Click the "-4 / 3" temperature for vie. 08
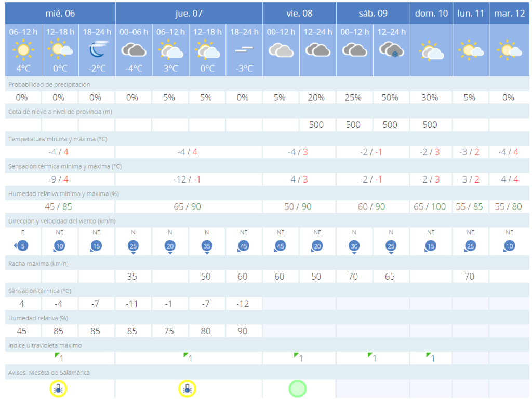This screenshot has height=404, width=532. (x=298, y=152)
